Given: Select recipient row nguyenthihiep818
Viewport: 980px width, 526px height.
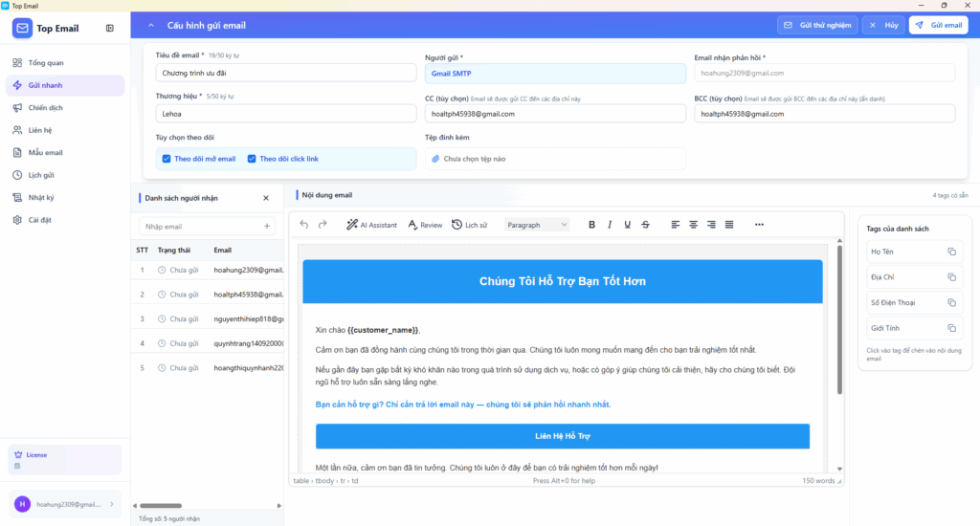Looking at the screenshot, I should tap(208, 318).
